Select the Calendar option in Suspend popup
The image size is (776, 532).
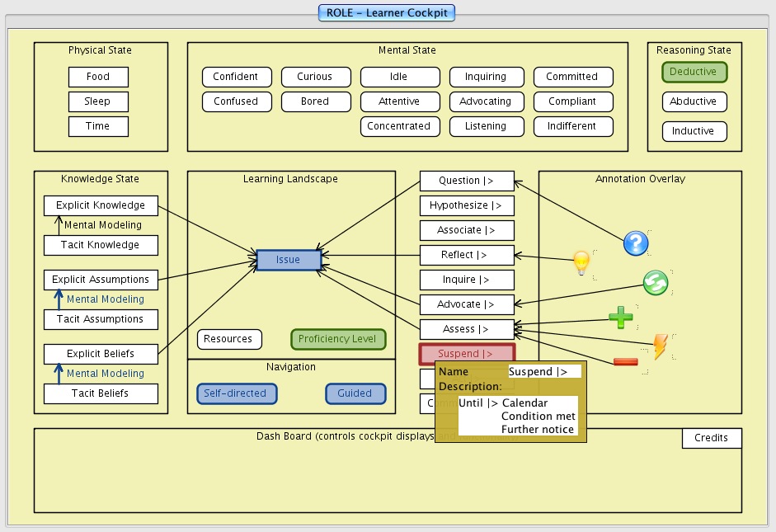pos(524,403)
